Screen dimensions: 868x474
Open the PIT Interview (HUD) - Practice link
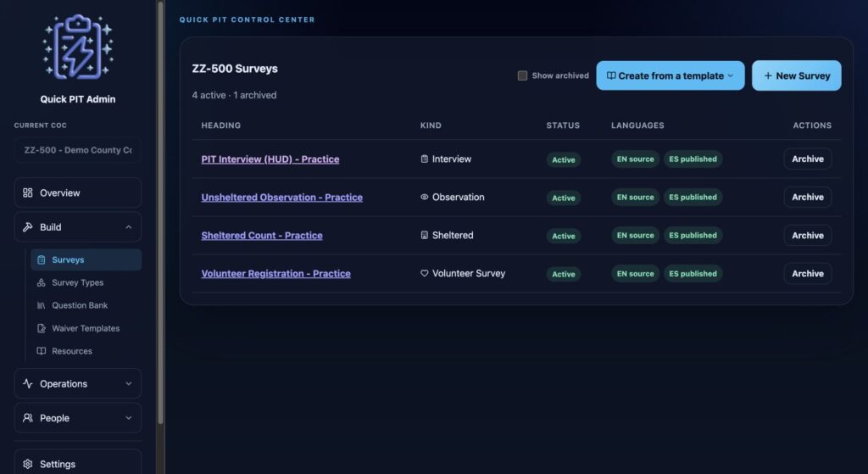(x=270, y=159)
